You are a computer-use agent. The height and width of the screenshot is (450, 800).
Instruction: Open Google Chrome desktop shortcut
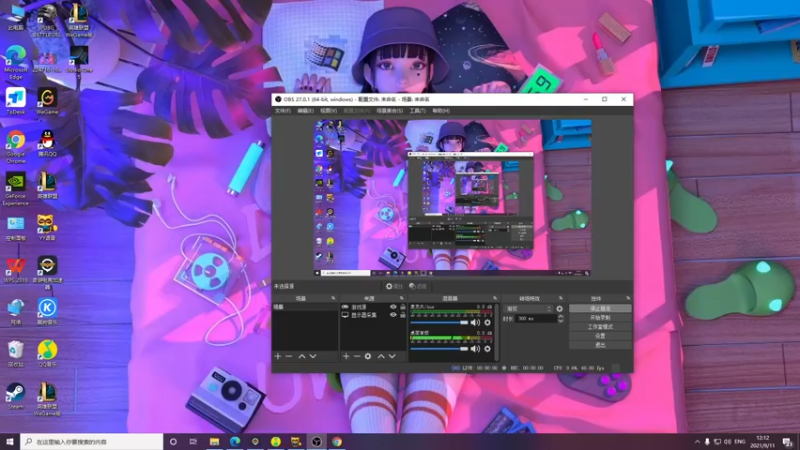[15, 147]
